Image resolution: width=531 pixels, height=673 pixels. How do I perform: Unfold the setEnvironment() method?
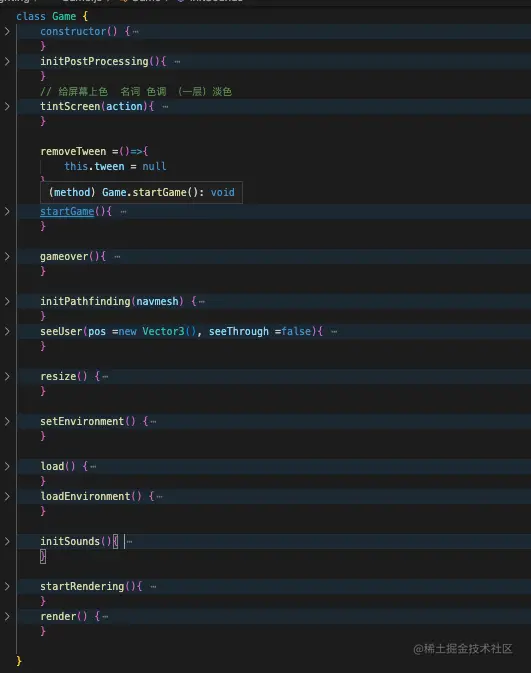point(7,422)
